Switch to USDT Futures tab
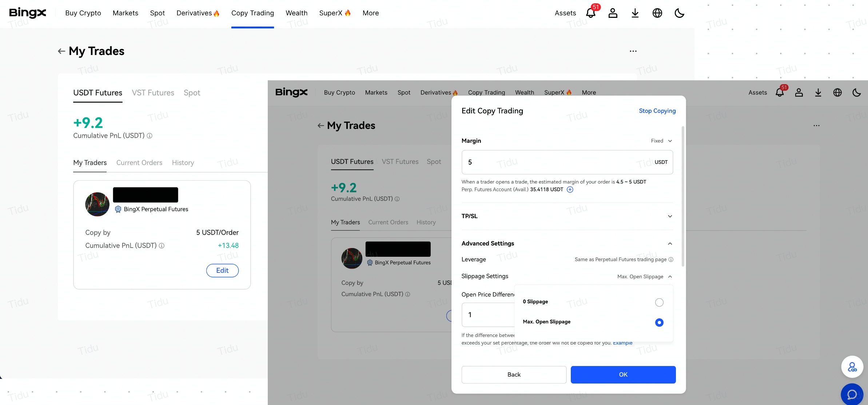 (x=98, y=93)
